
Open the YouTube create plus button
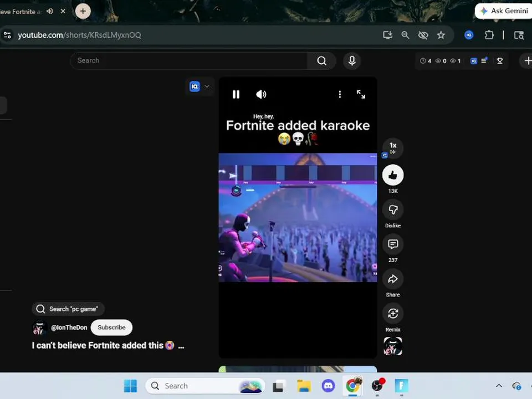click(527, 61)
